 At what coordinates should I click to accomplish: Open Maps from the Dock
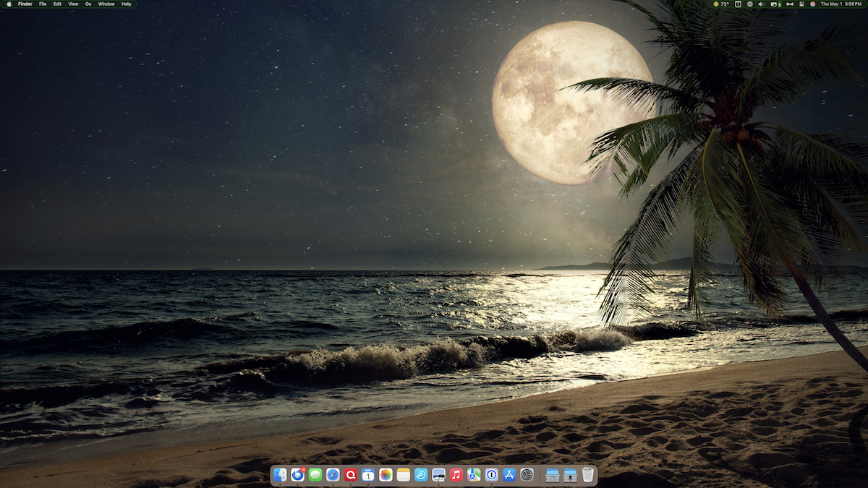tap(472, 476)
